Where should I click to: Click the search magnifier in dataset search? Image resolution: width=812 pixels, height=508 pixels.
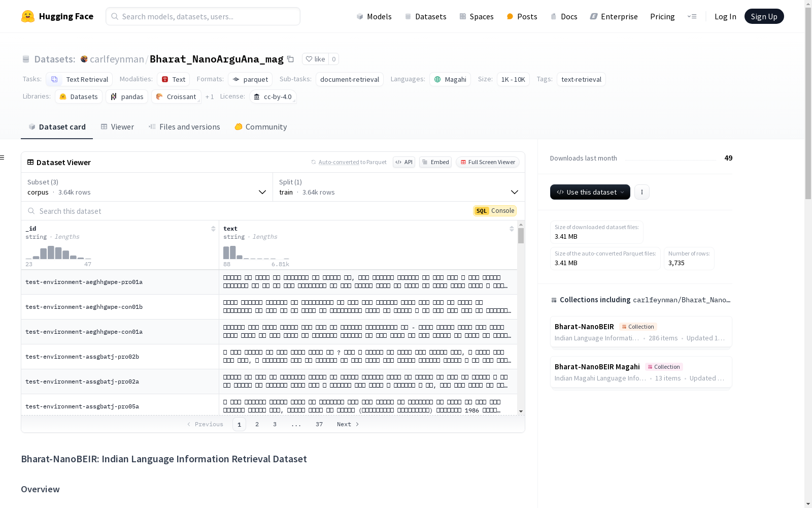pyautogui.click(x=31, y=211)
